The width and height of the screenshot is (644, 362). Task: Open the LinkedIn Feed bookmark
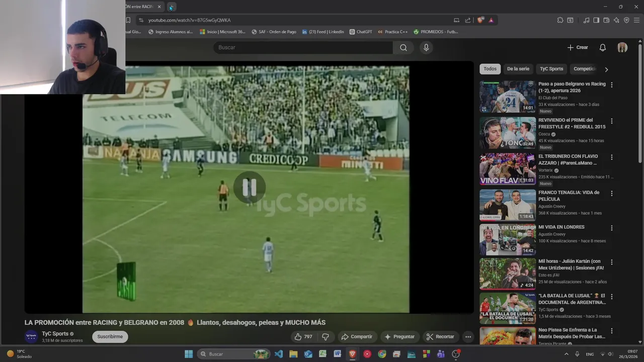pyautogui.click(x=323, y=32)
